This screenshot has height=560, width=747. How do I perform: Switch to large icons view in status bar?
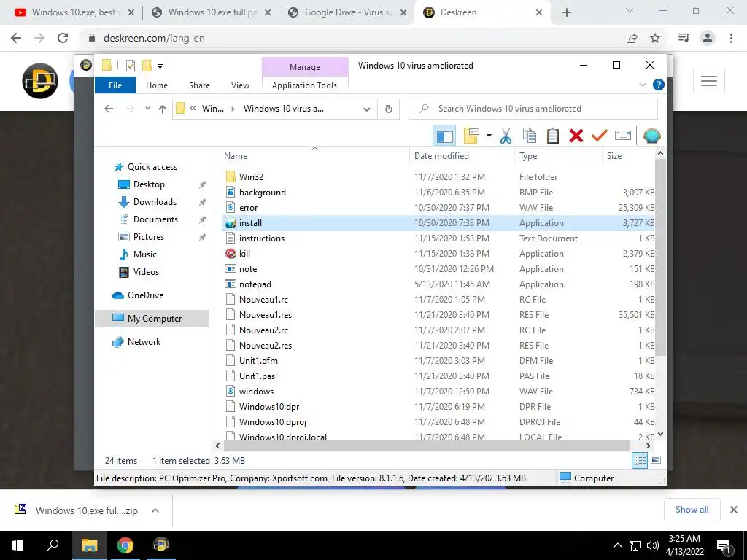[x=656, y=460]
